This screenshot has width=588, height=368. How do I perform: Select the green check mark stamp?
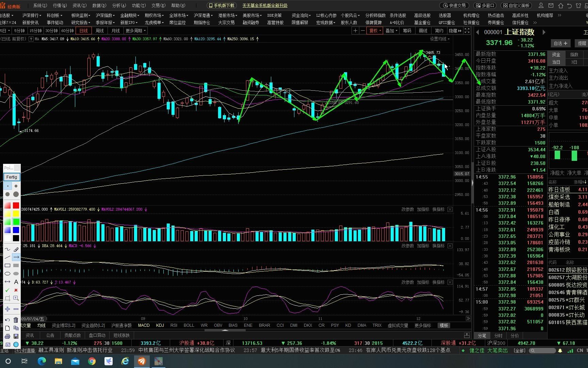[x=7, y=290]
